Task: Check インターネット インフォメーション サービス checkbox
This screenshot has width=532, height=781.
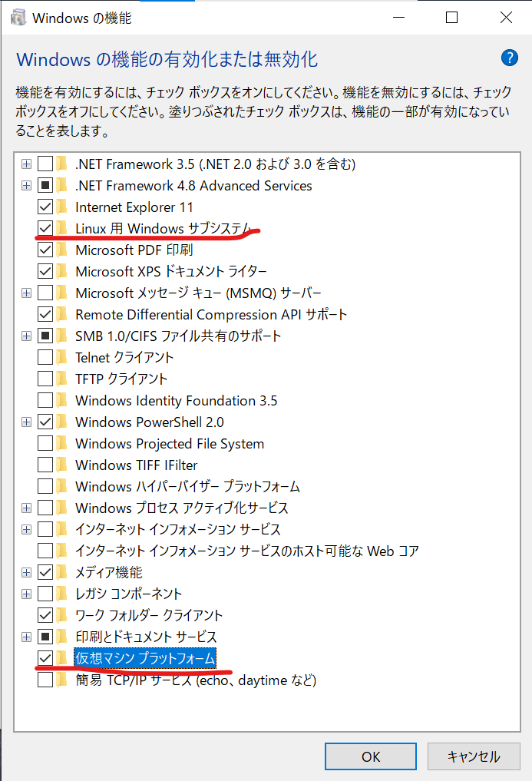Action: [45, 529]
